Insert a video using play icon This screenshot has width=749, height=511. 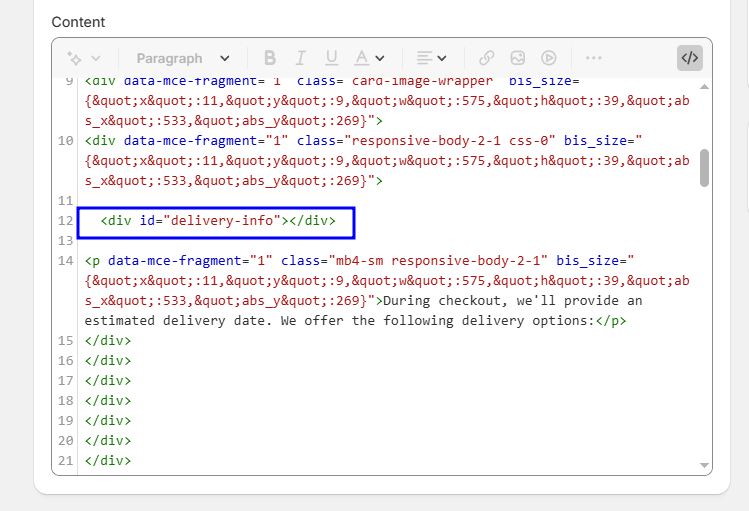[549, 58]
